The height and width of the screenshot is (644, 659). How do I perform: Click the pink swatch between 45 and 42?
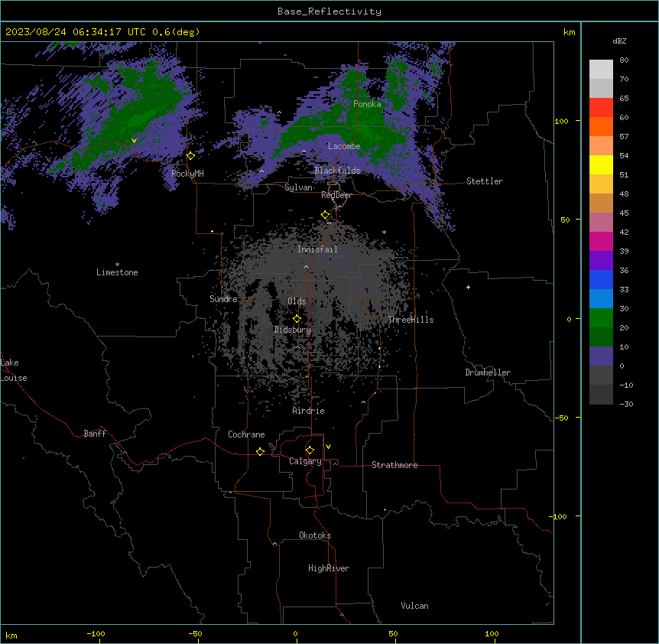[x=601, y=222]
